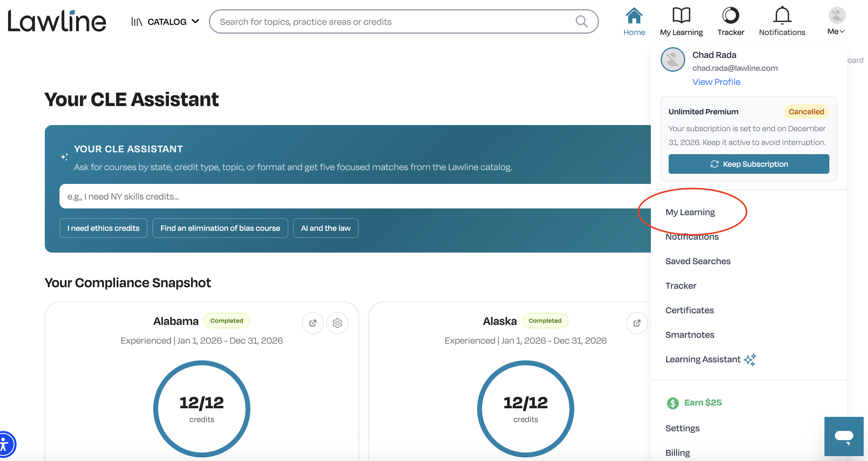The width and height of the screenshot is (868, 461).
Task: Open the chat support widget
Action: [844, 436]
